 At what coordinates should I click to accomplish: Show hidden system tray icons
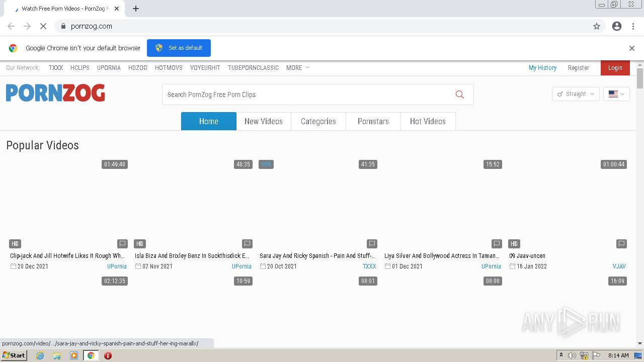point(561,355)
